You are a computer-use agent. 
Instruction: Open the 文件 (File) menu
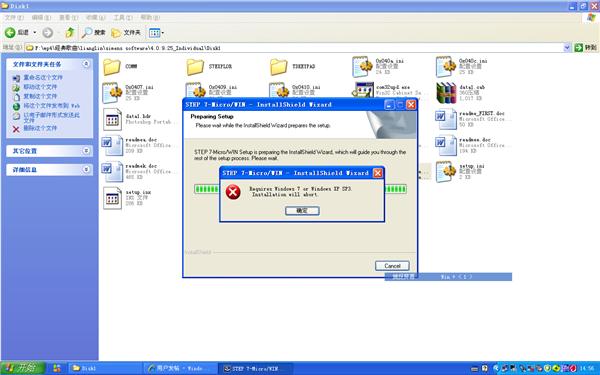point(13,18)
